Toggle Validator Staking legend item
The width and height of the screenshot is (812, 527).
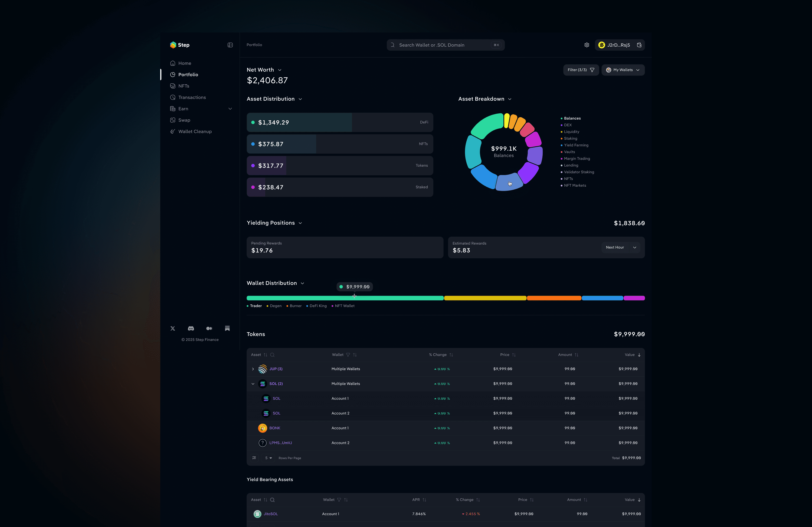(577, 172)
